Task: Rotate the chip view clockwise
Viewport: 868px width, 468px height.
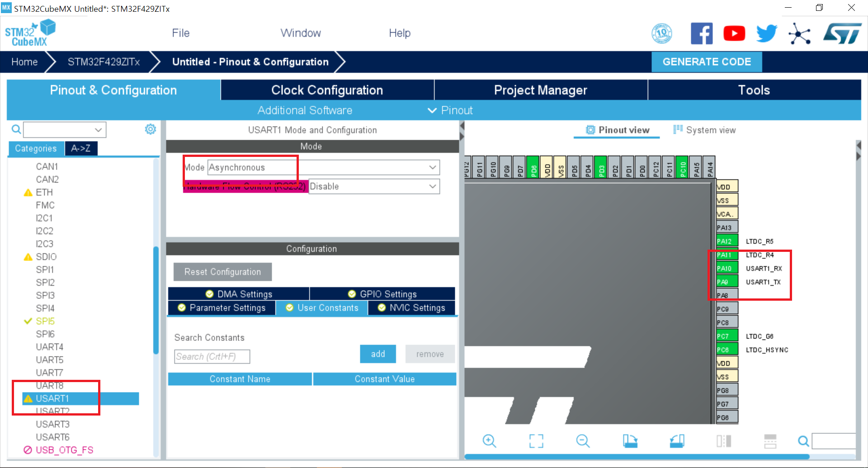Action: (630, 440)
